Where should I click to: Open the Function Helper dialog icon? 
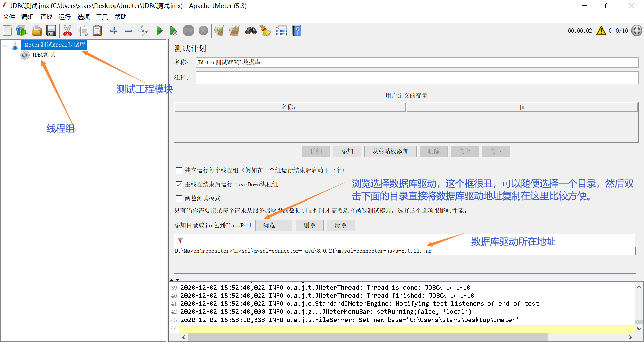pos(281,31)
